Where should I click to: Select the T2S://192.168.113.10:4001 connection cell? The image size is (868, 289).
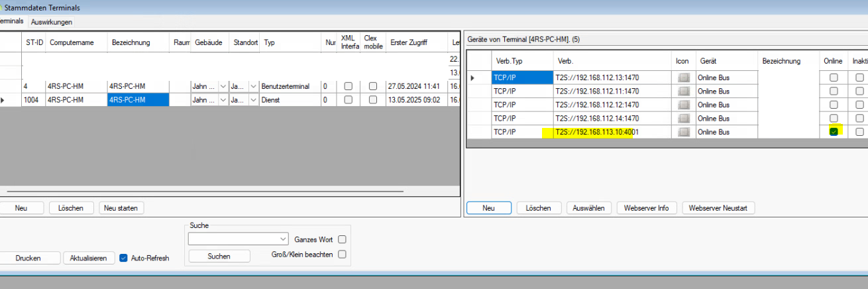point(610,132)
